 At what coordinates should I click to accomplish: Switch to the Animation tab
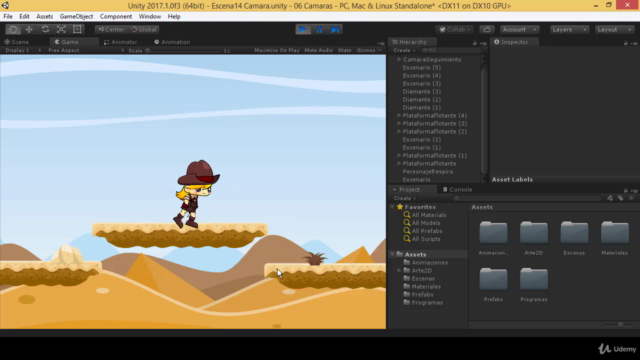(x=172, y=42)
